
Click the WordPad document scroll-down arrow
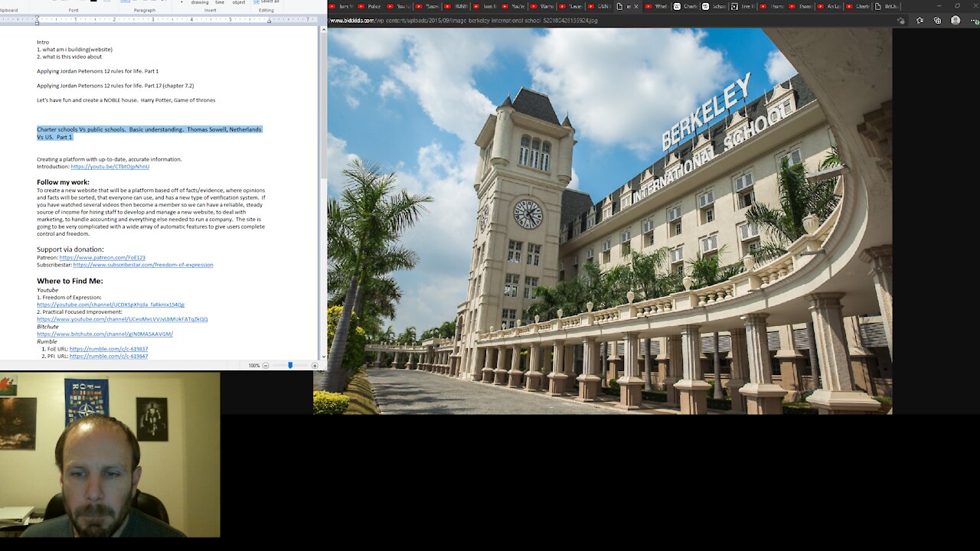324,356
